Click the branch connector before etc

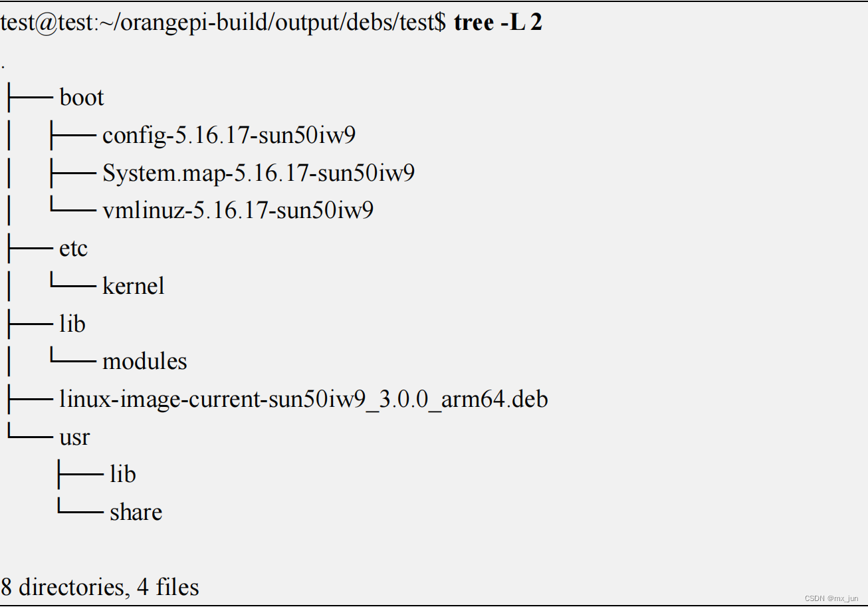pos(29,249)
